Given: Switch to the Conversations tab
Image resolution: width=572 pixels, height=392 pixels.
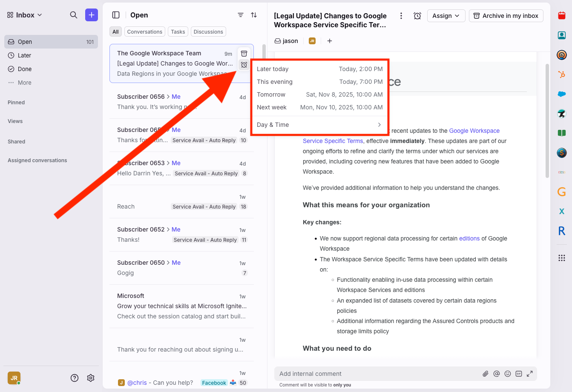Looking at the screenshot, I should tap(144, 32).
